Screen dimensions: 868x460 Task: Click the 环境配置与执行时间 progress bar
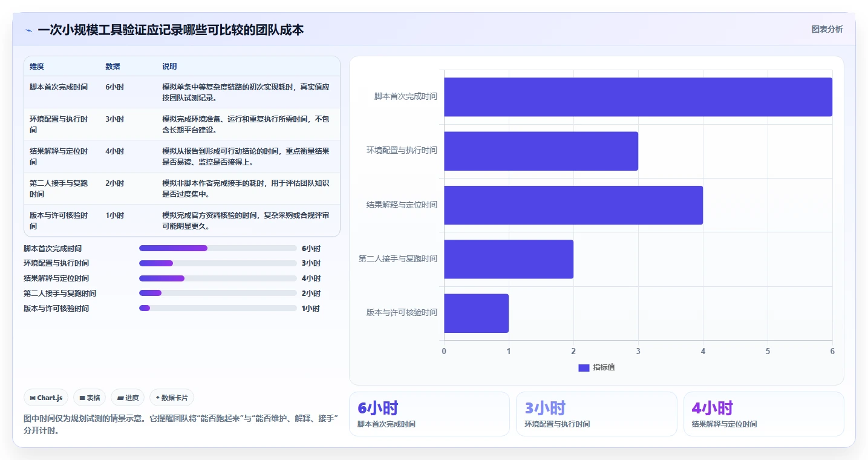point(218,263)
